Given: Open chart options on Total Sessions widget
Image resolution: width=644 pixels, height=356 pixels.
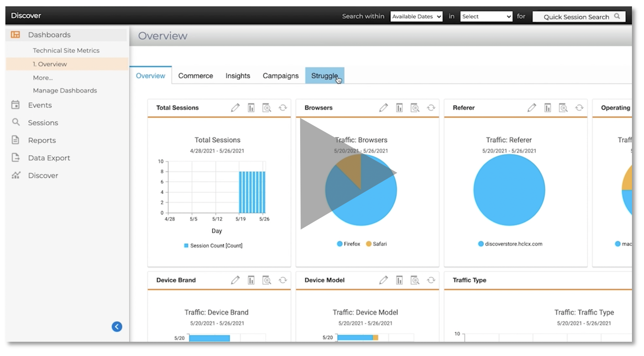Looking at the screenshot, I should click(x=251, y=108).
